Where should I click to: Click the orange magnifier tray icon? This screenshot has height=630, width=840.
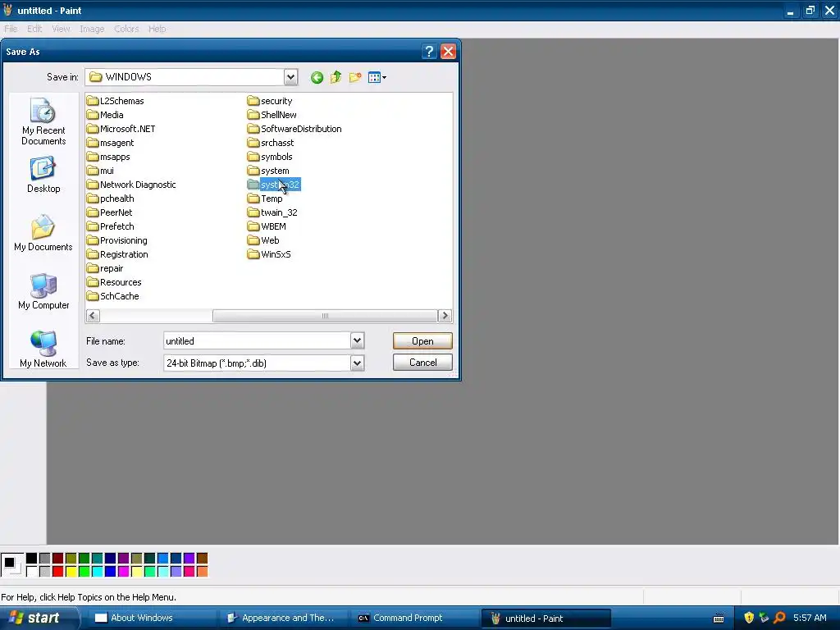point(779,618)
